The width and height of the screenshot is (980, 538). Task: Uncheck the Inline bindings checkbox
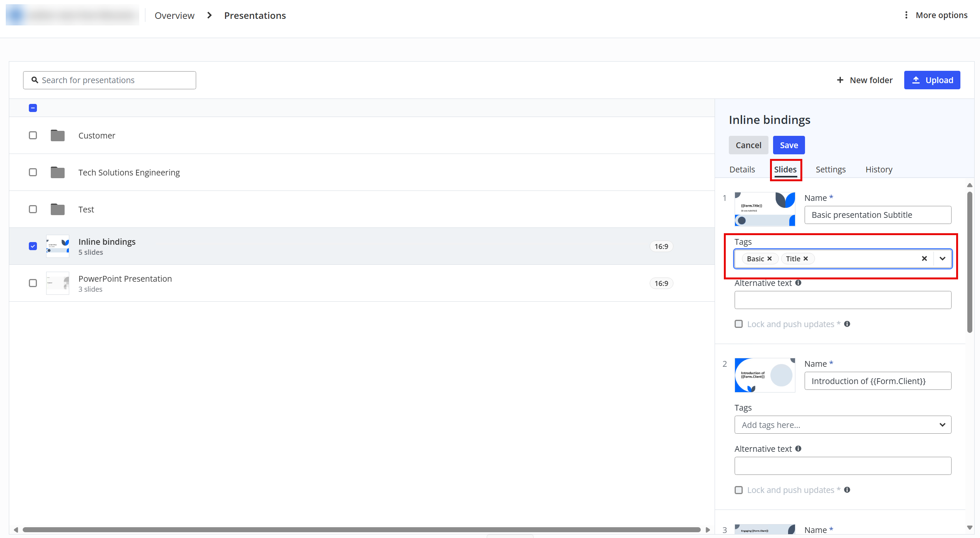33,246
